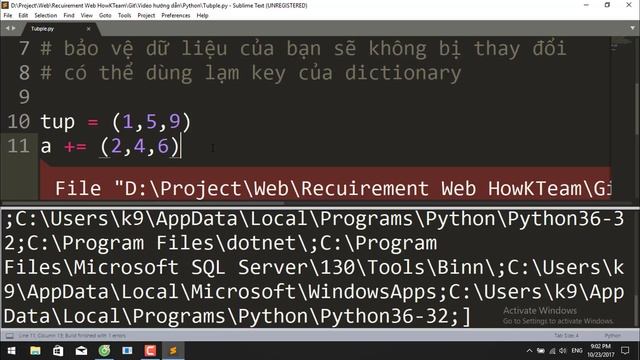Close the Tubple.py tab
Image resolution: width=640 pixels, height=360 pixels.
[x=89, y=29]
